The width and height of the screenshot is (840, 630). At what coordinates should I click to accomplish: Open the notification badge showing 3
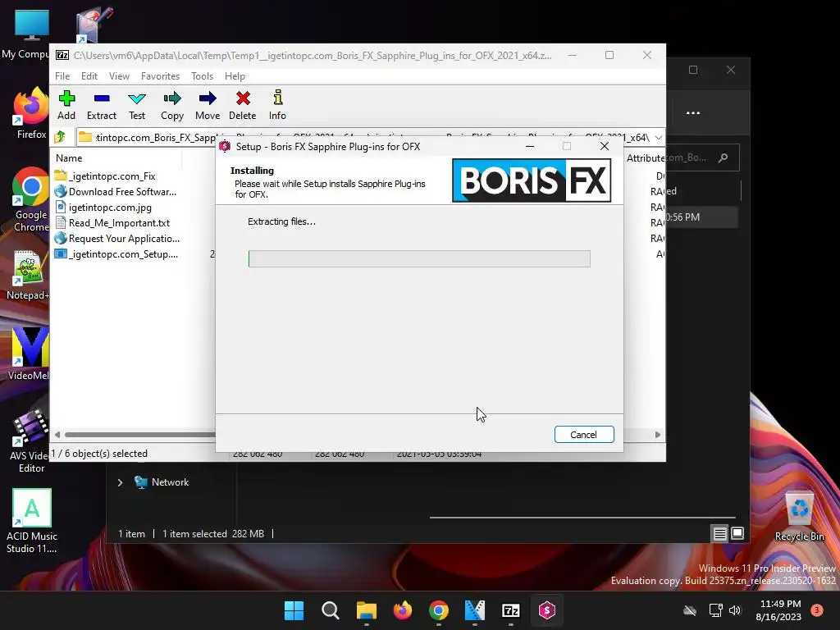click(x=817, y=610)
